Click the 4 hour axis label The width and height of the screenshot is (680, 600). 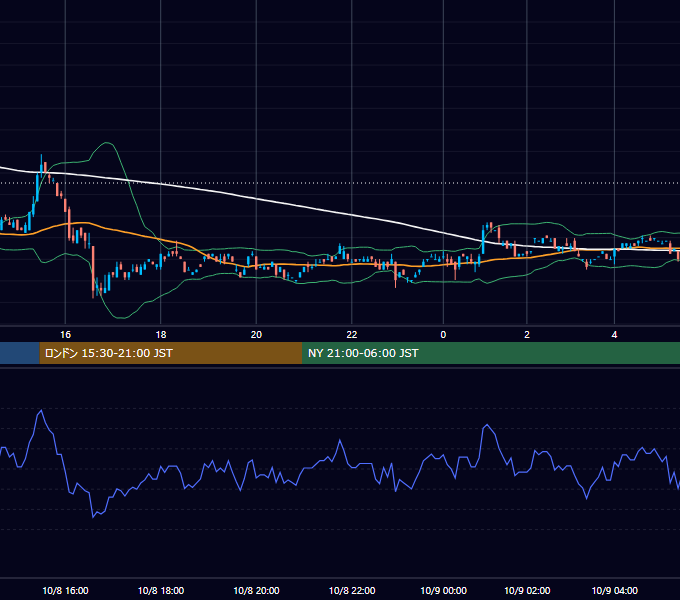tap(615, 335)
